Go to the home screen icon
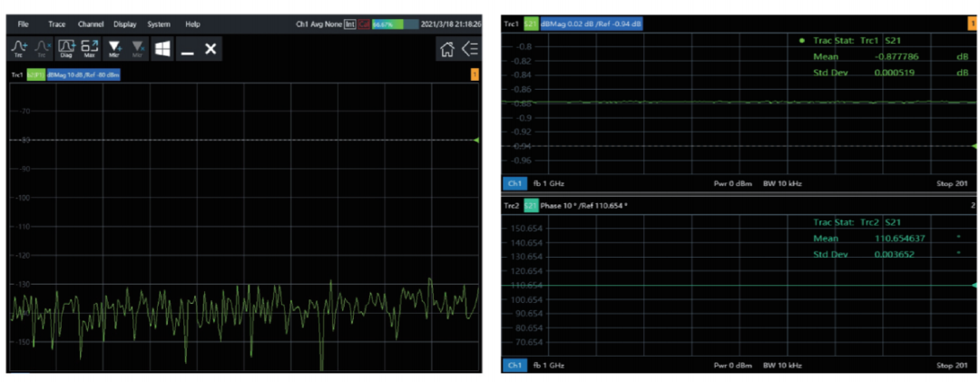Viewport: 980px width, 382px height. point(447,49)
